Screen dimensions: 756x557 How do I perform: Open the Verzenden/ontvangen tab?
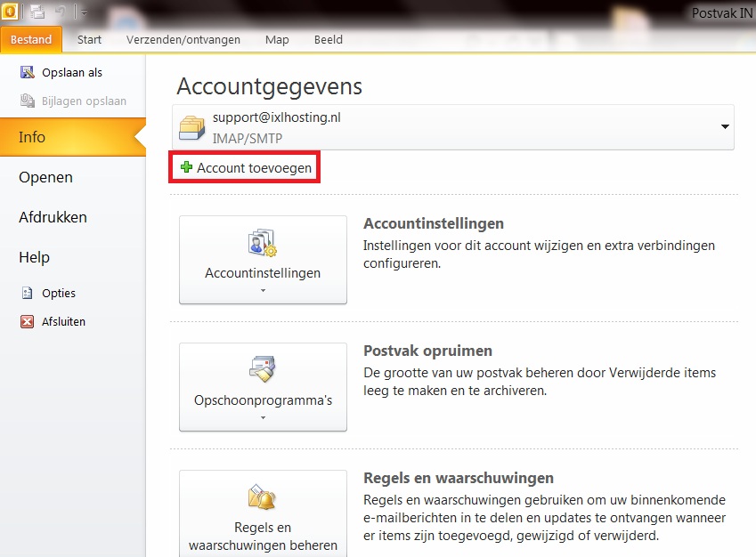pyautogui.click(x=183, y=39)
